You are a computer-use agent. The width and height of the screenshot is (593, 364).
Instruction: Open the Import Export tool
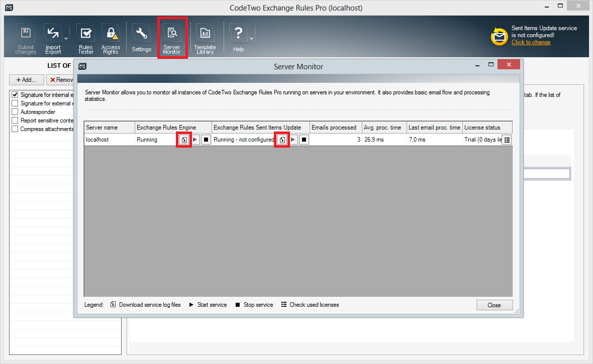click(53, 39)
